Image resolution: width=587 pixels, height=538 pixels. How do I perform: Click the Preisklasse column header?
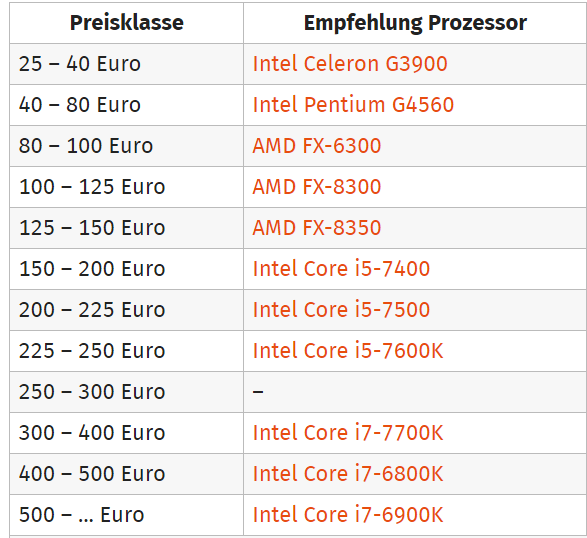(x=127, y=22)
